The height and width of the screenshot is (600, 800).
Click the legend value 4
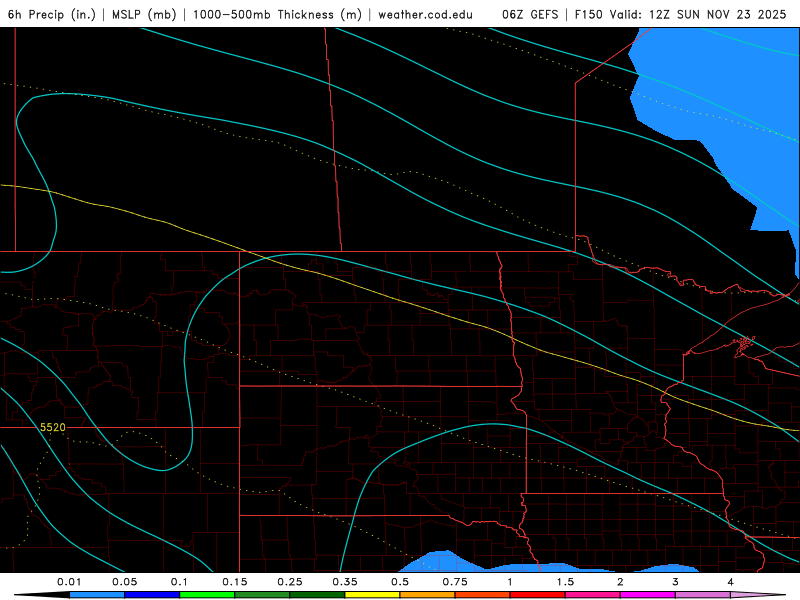731,582
